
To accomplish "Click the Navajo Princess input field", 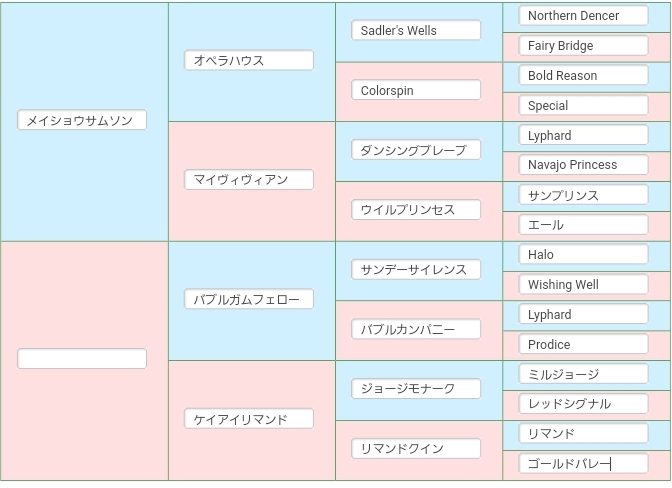I will point(584,165).
